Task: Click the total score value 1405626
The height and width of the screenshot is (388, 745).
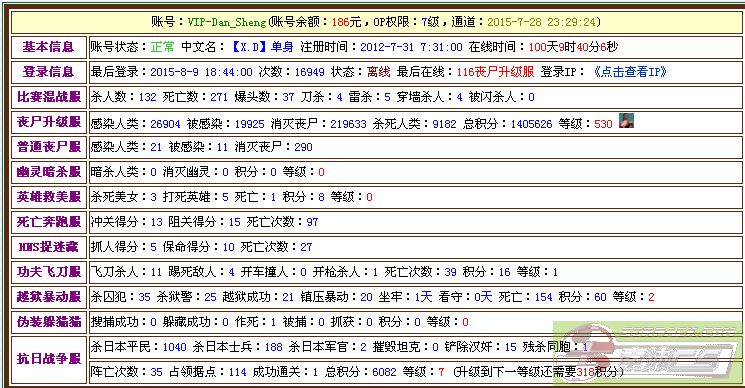Action: pyautogui.click(x=531, y=124)
